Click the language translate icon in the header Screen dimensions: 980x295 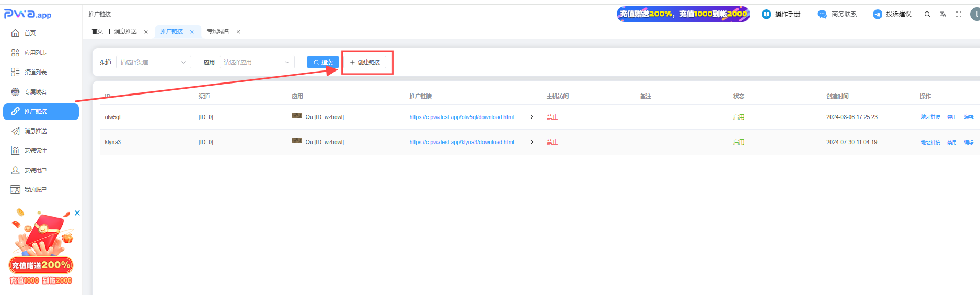tap(943, 14)
